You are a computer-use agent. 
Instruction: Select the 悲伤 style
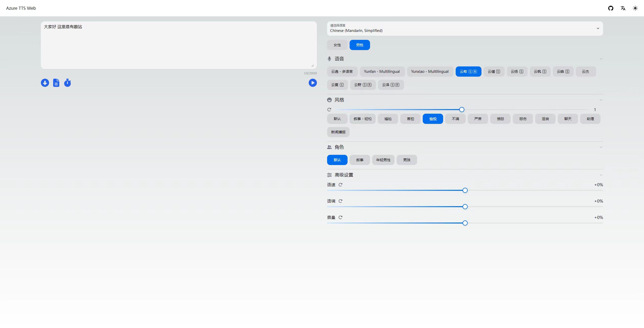click(x=523, y=119)
